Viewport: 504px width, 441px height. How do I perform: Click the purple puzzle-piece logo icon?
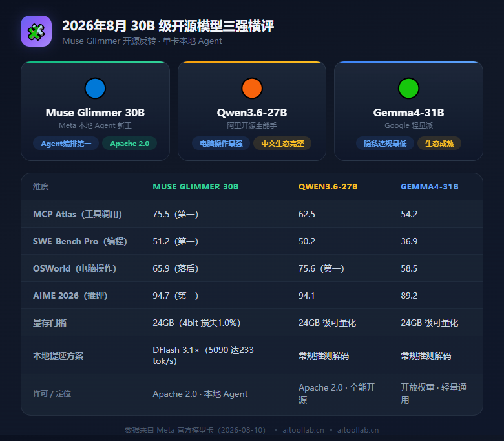(x=36, y=31)
